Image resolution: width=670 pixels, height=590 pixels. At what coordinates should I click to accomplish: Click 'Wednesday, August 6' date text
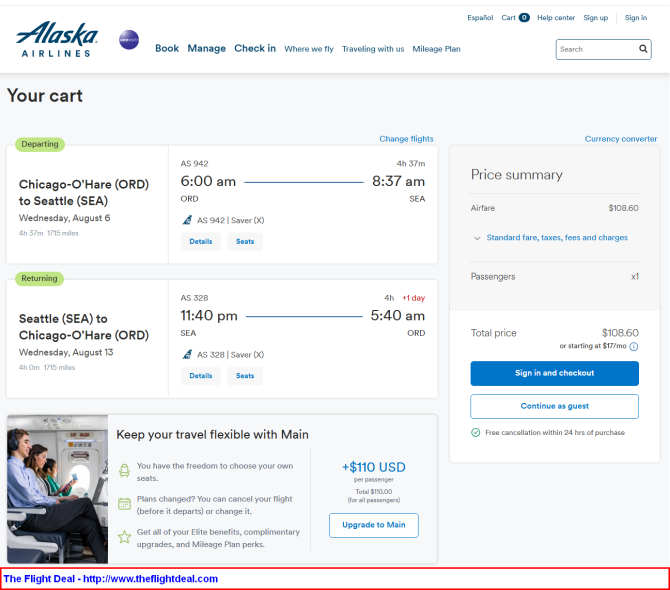pyautogui.click(x=65, y=218)
